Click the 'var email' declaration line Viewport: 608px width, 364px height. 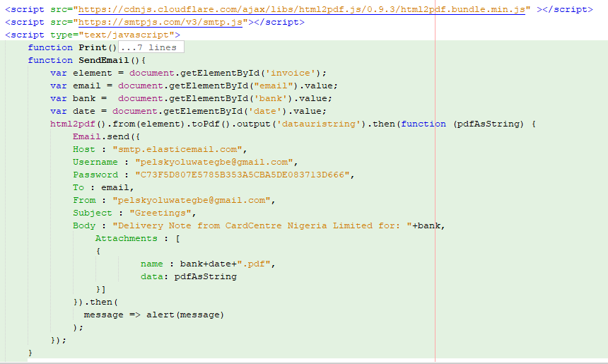coord(194,86)
